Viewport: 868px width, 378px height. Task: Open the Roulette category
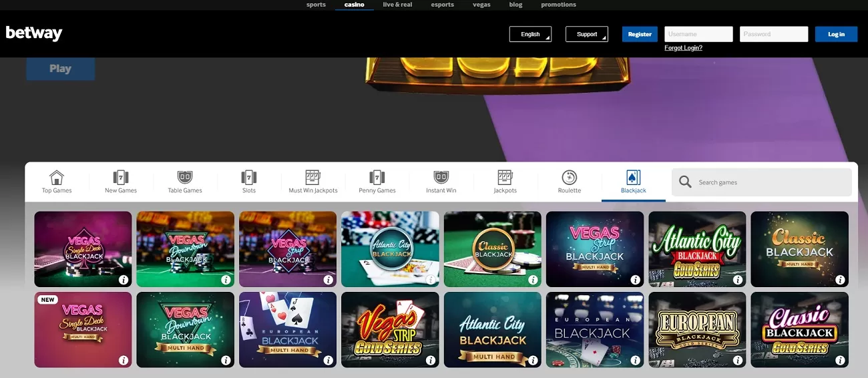pos(570,182)
